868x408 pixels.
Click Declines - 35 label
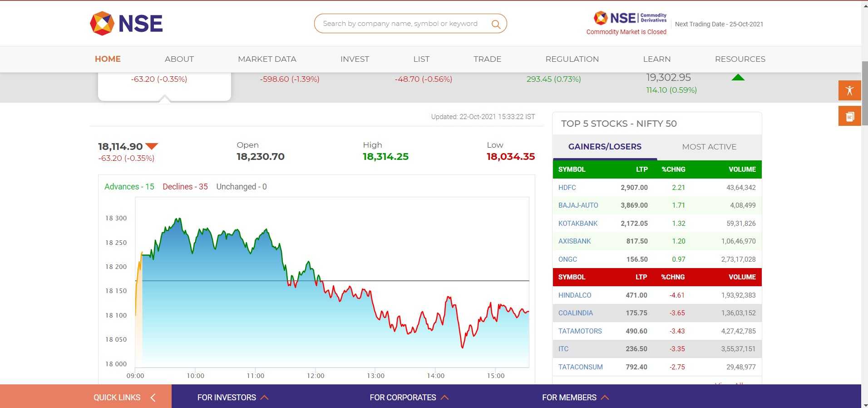[x=185, y=187]
